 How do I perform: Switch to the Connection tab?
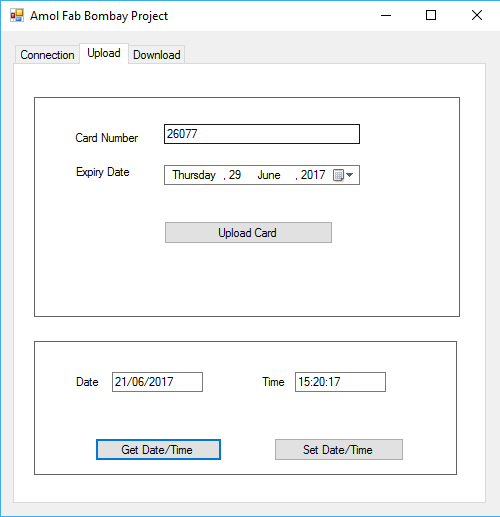coord(47,55)
